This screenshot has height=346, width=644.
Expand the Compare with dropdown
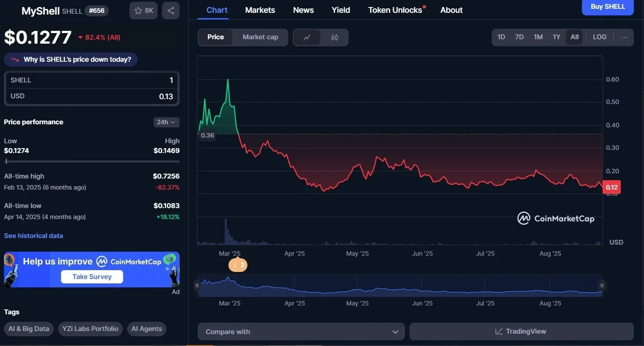point(301,331)
